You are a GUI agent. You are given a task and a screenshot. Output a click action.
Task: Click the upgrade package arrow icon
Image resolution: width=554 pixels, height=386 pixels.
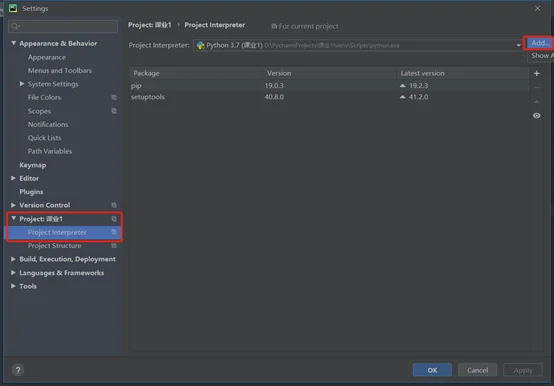tap(536, 102)
